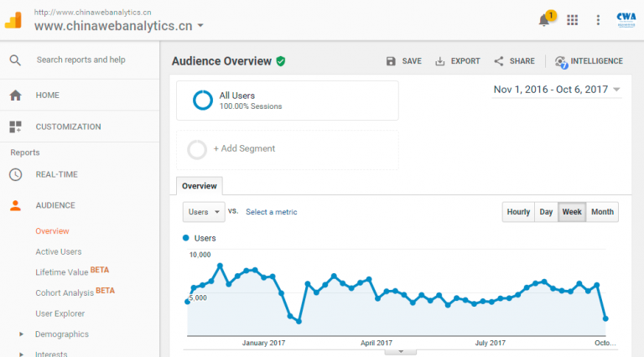Click the notifications bell icon

click(x=545, y=20)
